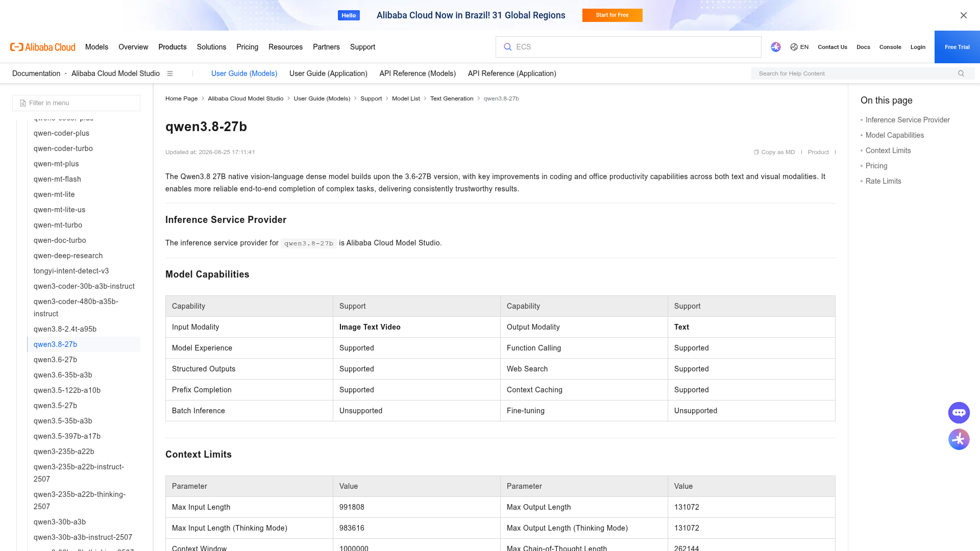Image resolution: width=980 pixels, height=551 pixels.
Task: Open the Console link
Action: point(890,47)
